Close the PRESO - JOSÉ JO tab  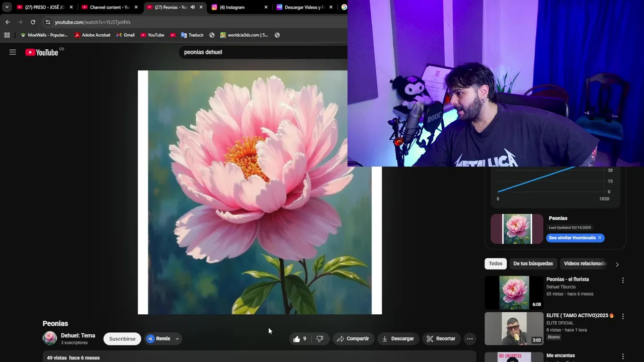[x=71, y=7]
